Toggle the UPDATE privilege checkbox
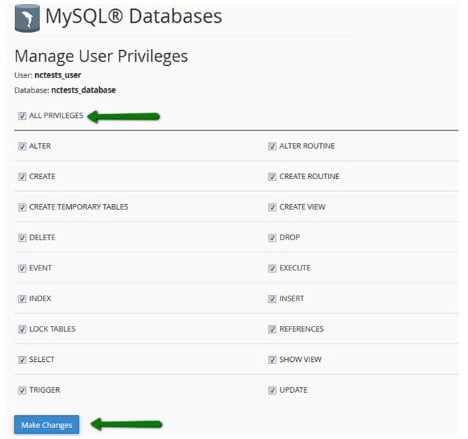Screen dimensions: 468x439 click(x=272, y=390)
